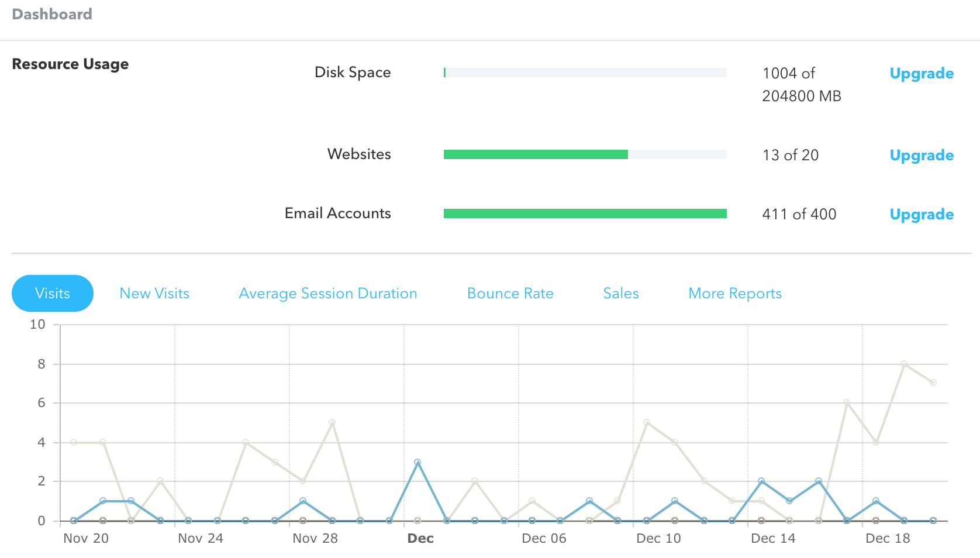Click the y-axis label 10

(37, 324)
